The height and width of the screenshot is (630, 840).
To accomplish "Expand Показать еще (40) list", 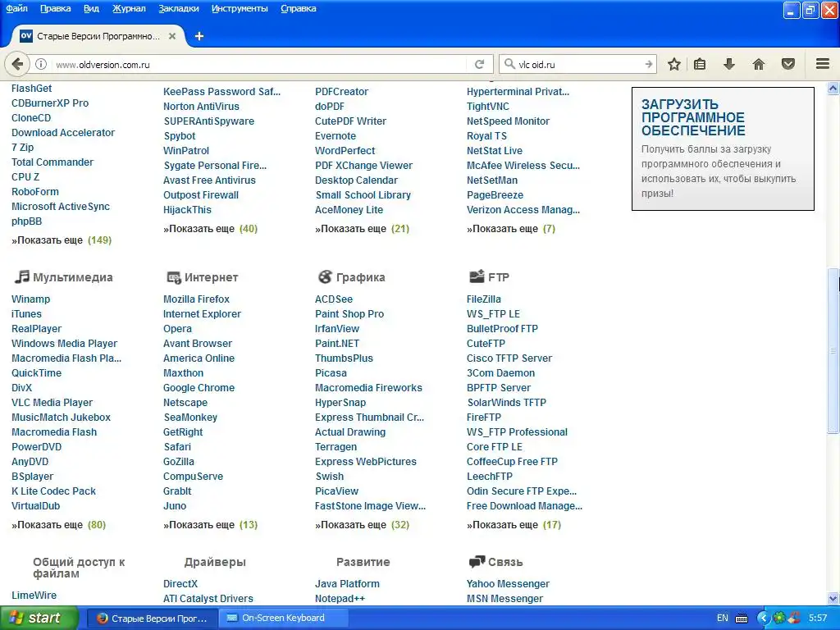I will [x=211, y=229].
